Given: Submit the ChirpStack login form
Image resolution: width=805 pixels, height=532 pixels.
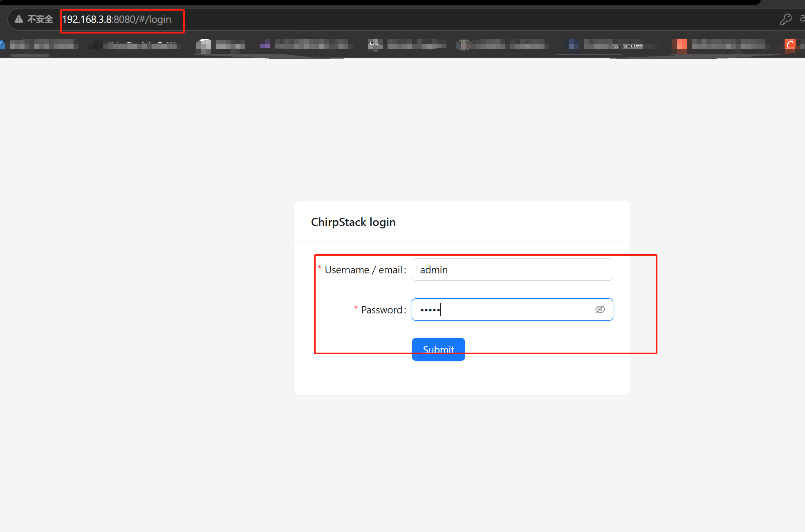Looking at the screenshot, I should 438,349.
